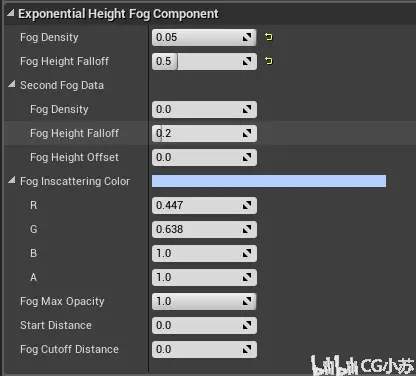416x376 pixels.
Task: Click spinner arrow icon in Start Distance field
Action: click(247, 325)
